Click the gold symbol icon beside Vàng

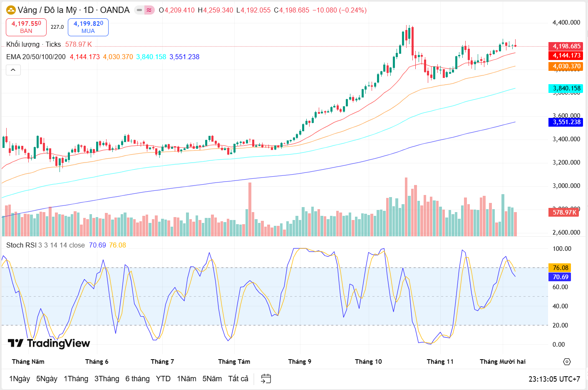11,10
